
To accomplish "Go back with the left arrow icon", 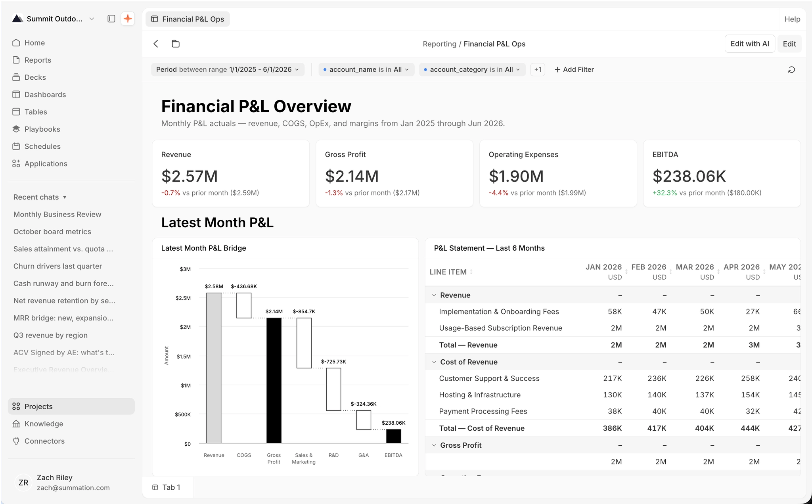I will coord(156,44).
